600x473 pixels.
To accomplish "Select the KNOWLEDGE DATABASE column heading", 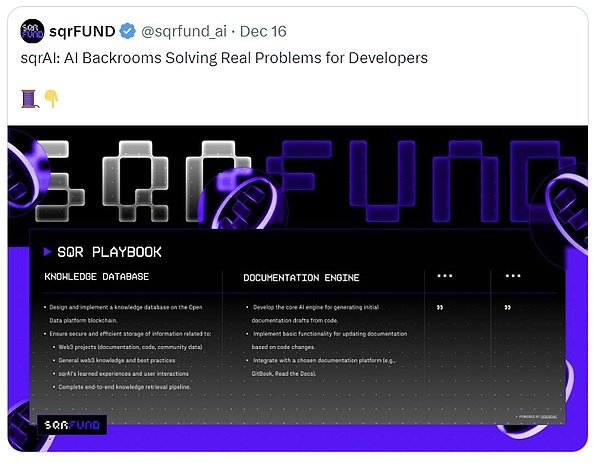I will [97, 277].
